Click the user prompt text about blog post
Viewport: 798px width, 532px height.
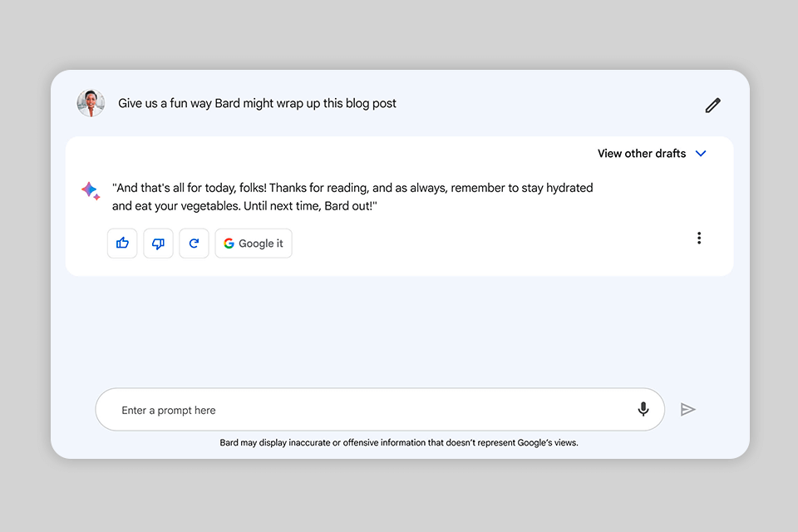pyautogui.click(x=257, y=103)
